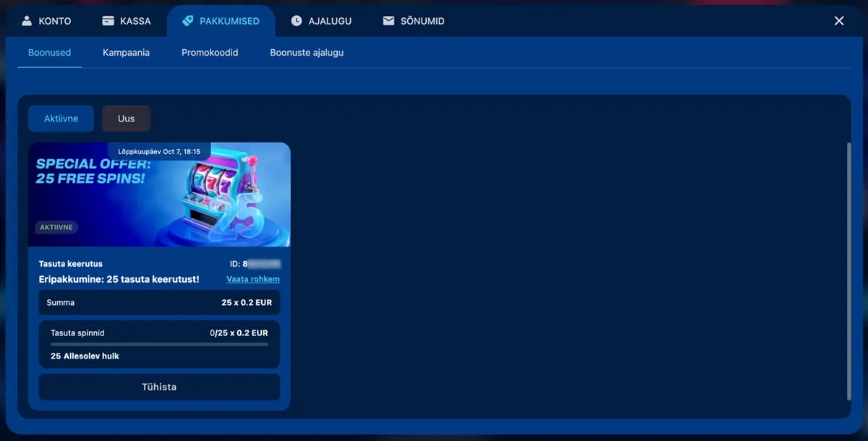Click the first 25 x 0.2 EUR value
868x441 pixels.
(x=247, y=302)
